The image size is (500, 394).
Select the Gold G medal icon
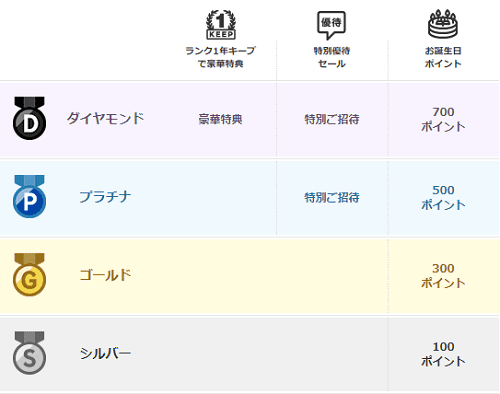click(29, 274)
